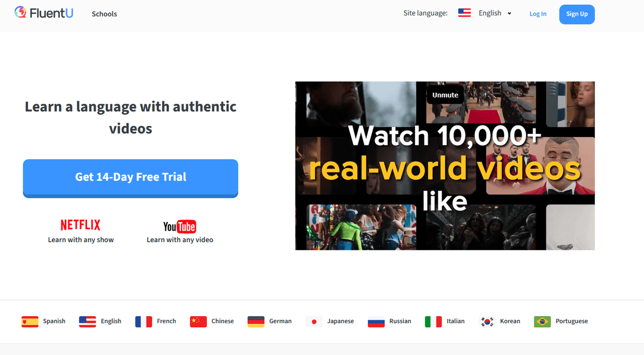644x355 pixels.
Task: Choose the Korean flag icon
Action: (x=487, y=321)
